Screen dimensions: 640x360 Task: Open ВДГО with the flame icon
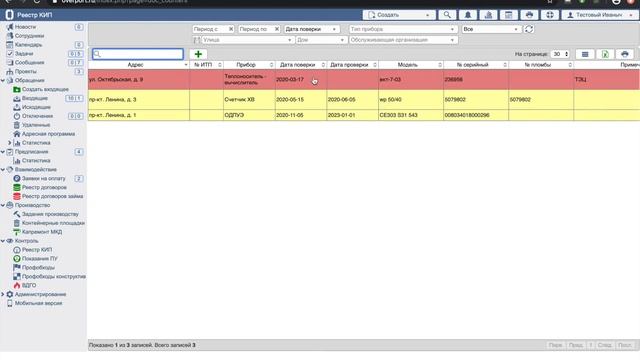(x=29, y=286)
